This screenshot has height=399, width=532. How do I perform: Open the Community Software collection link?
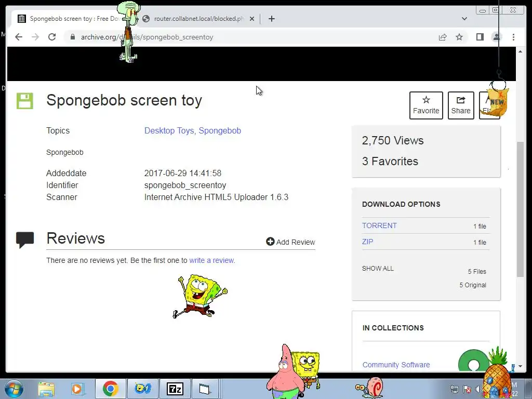click(396, 365)
